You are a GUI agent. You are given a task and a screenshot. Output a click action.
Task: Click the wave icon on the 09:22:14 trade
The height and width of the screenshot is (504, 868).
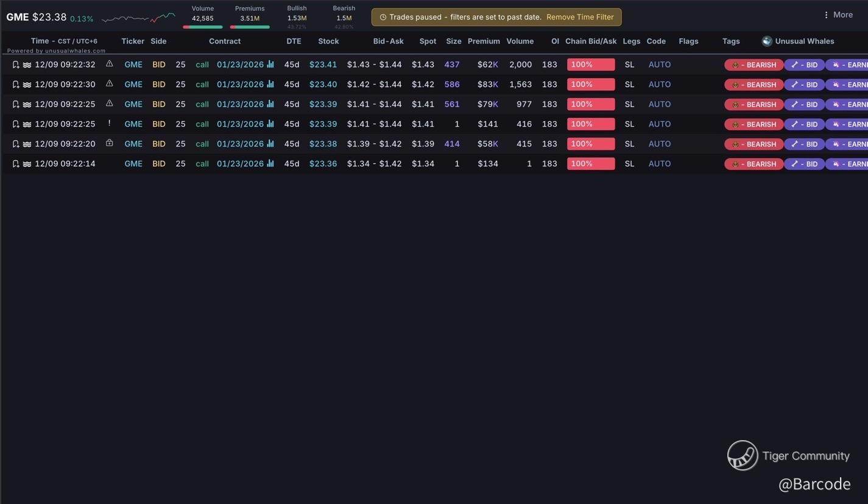[27, 164]
